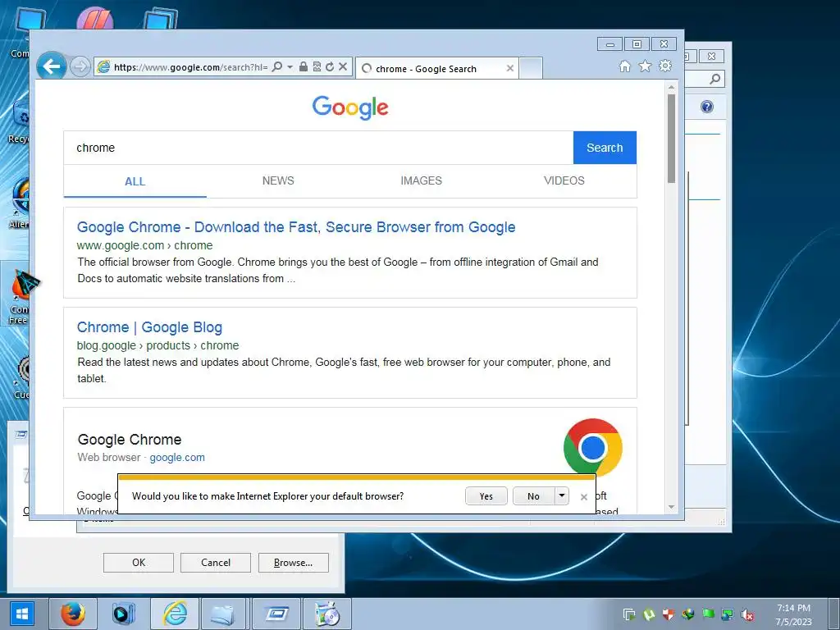Viewport: 840px width, 630px height.
Task: Dismiss the default browser notification bar
Action: 584,497
